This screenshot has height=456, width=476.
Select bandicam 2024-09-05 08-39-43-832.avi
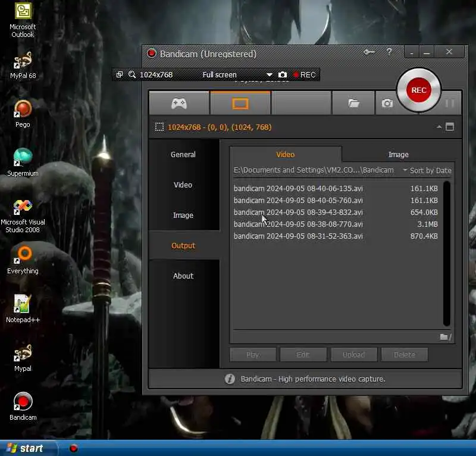tap(336, 213)
